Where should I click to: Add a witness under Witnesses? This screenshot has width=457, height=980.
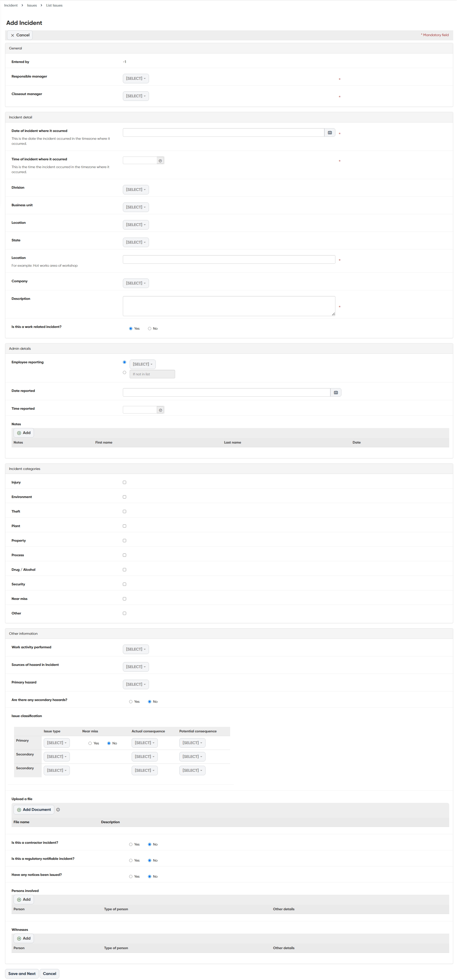pos(24,938)
